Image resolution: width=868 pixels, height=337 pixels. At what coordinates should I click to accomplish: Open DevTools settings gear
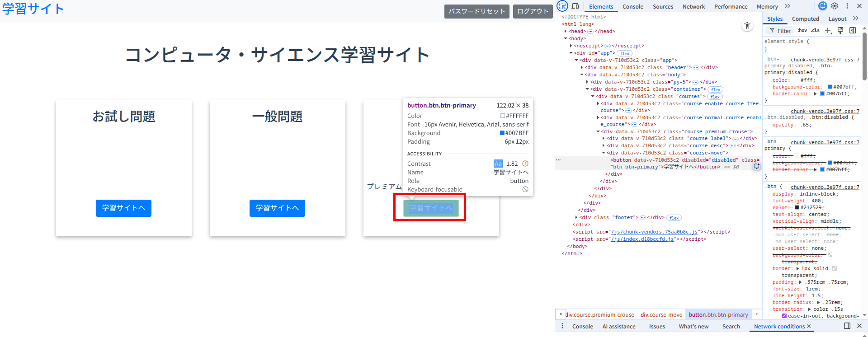pos(835,6)
